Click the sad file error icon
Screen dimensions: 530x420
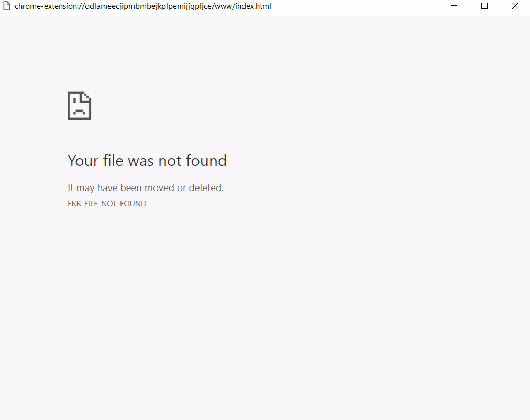pyautogui.click(x=80, y=105)
